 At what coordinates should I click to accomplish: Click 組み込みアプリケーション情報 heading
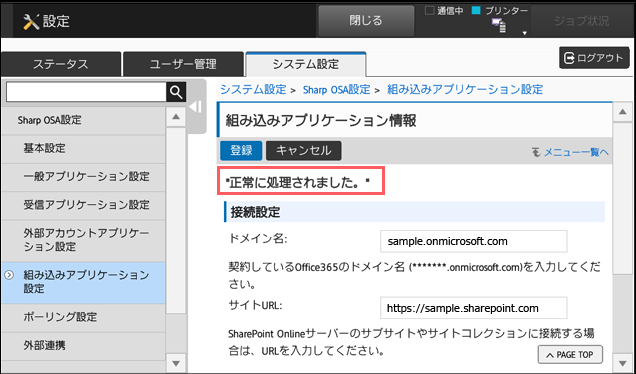click(320, 121)
